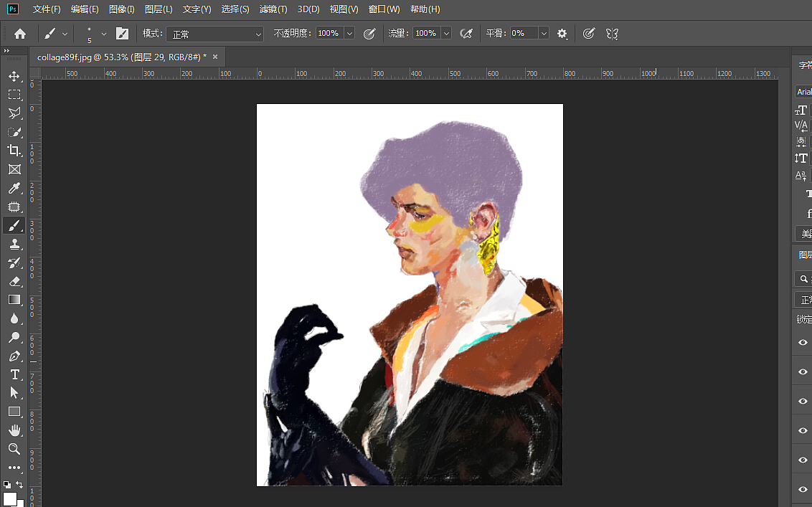The height and width of the screenshot is (507, 812).
Task: Select the Eyedropper tool
Action: click(x=14, y=188)
